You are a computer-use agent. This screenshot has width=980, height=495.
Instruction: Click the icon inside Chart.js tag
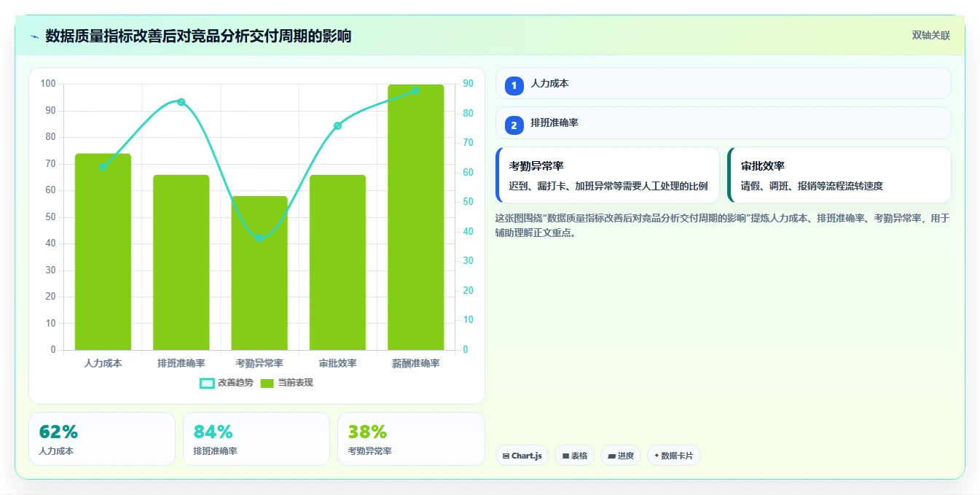(506, 456)
